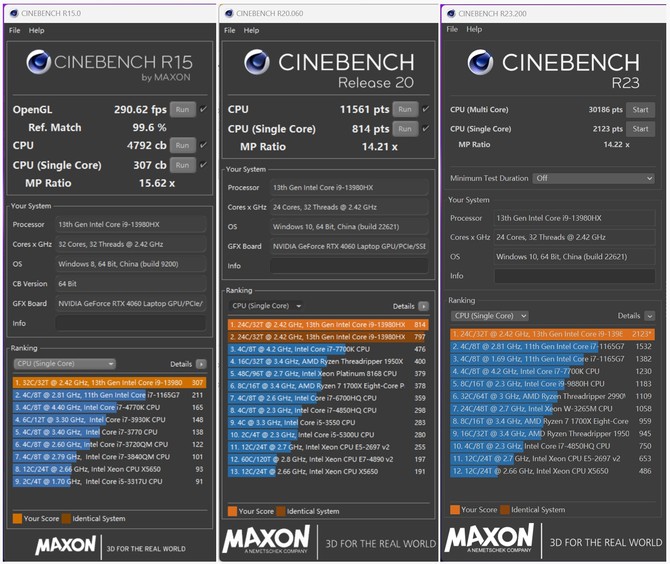Image resolution: width=670 pixels, height=564 pixels.
Task: Click the Cores x GHz field in R23
Action: point(574,237)
